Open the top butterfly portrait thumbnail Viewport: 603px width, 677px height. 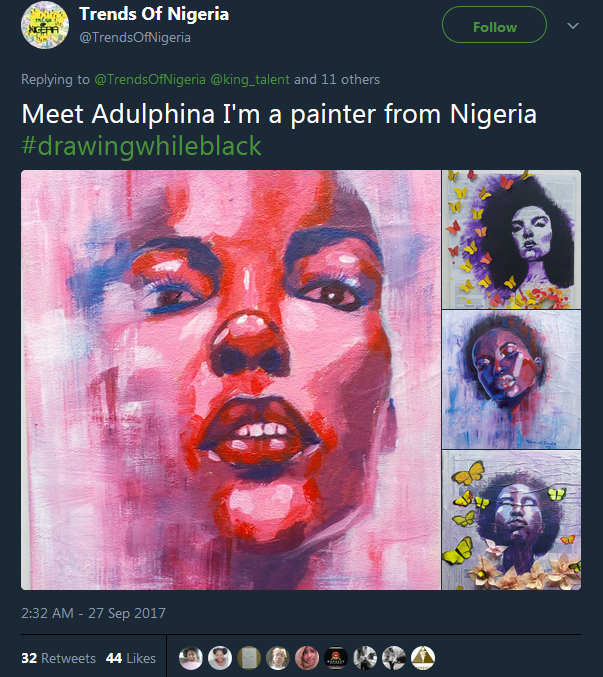[x=511, y=239]
